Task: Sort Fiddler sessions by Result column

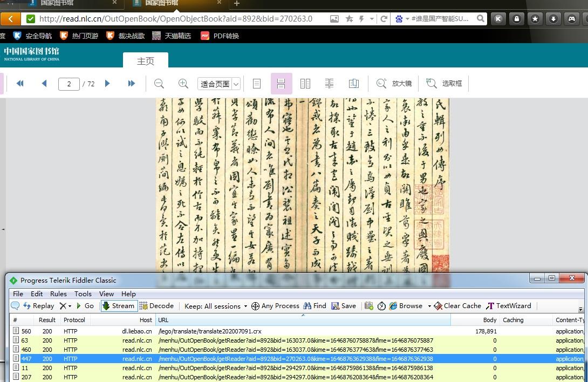Action: tap(47, 320)
